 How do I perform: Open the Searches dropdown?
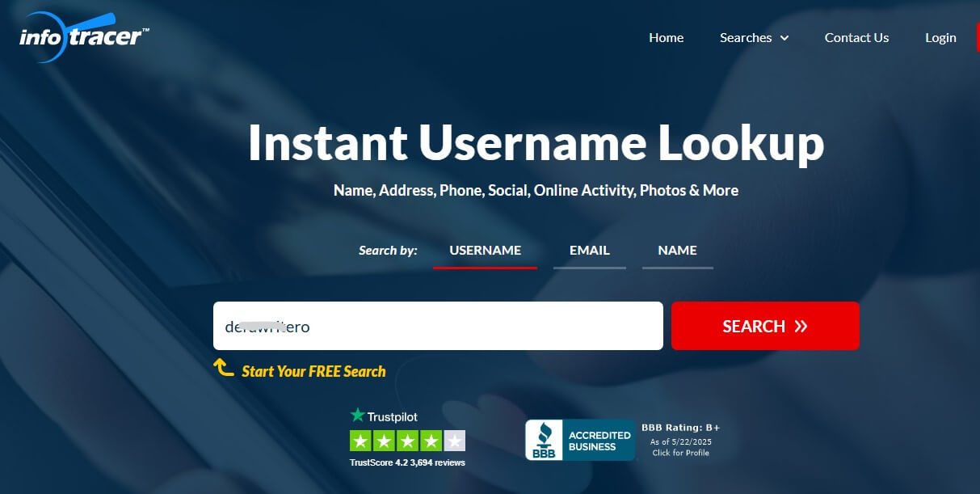746,37
